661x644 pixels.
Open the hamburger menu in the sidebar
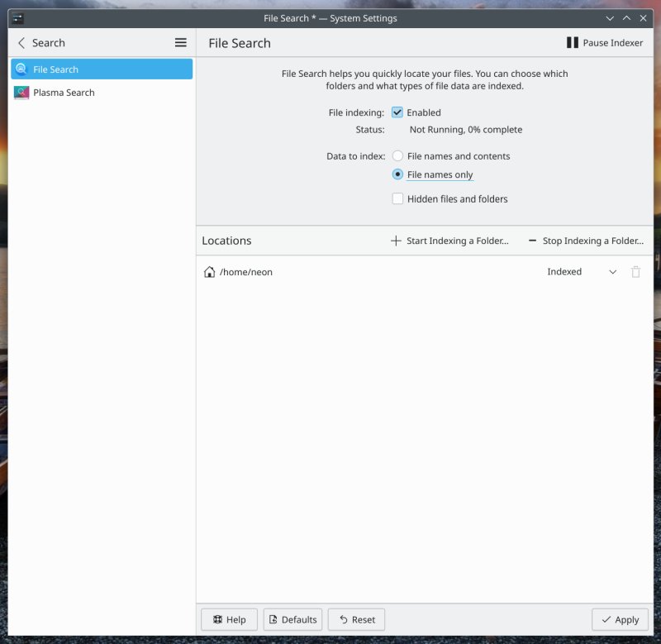[x=180, y=42]
